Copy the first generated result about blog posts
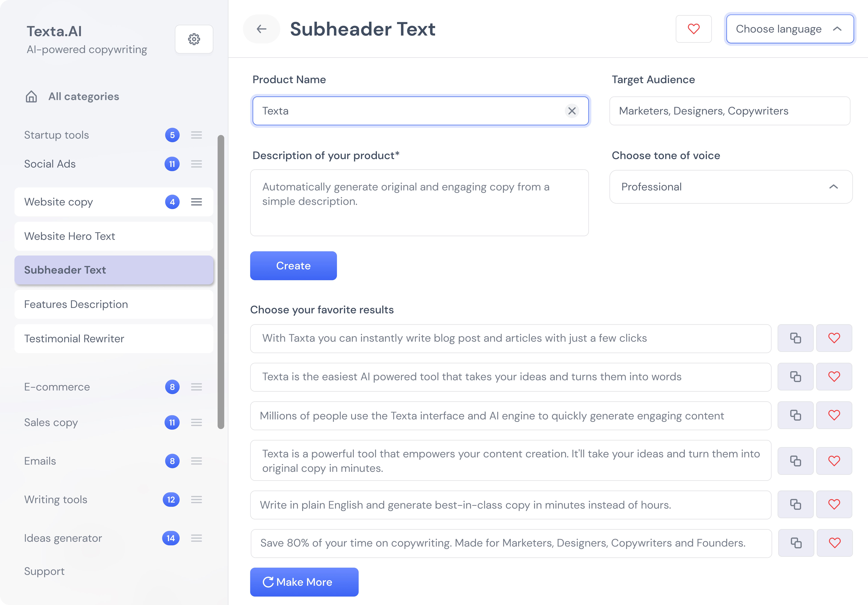Screen dimensions: 868x605 [x=795, y=338]
